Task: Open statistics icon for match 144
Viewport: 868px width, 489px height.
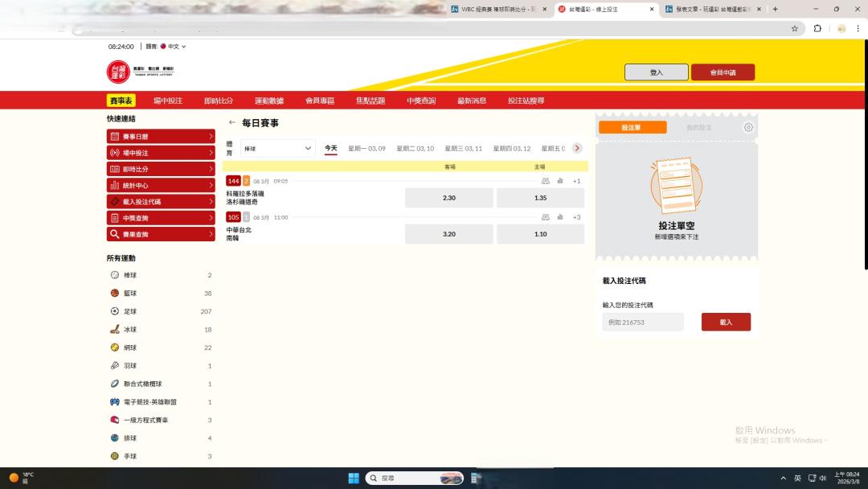Action: click(x=560, y=181)
